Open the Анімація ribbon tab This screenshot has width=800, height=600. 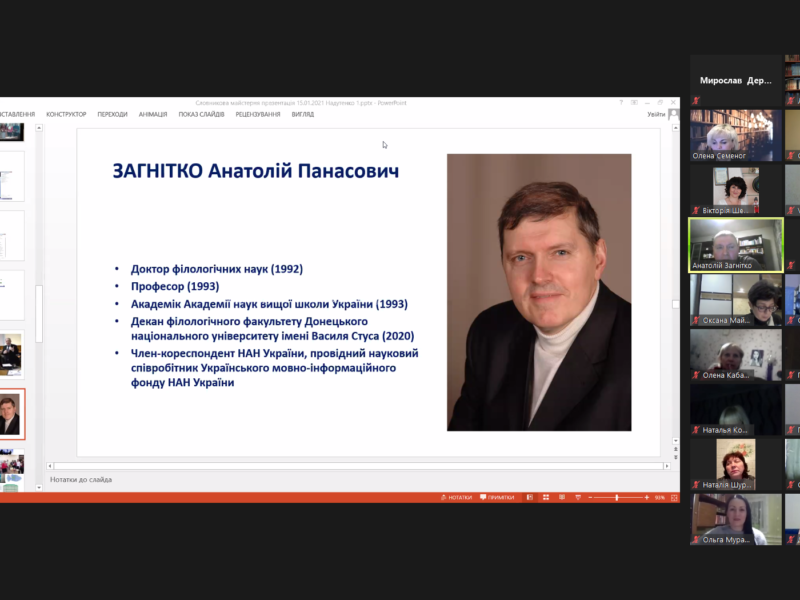[x=153, y=114]
